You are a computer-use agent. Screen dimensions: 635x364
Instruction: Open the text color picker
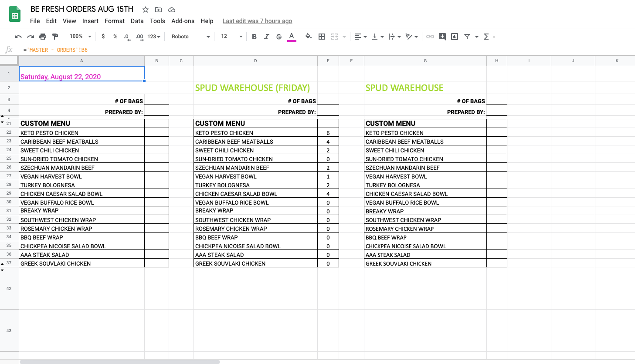pyautogui.click(x=292, y=37)
